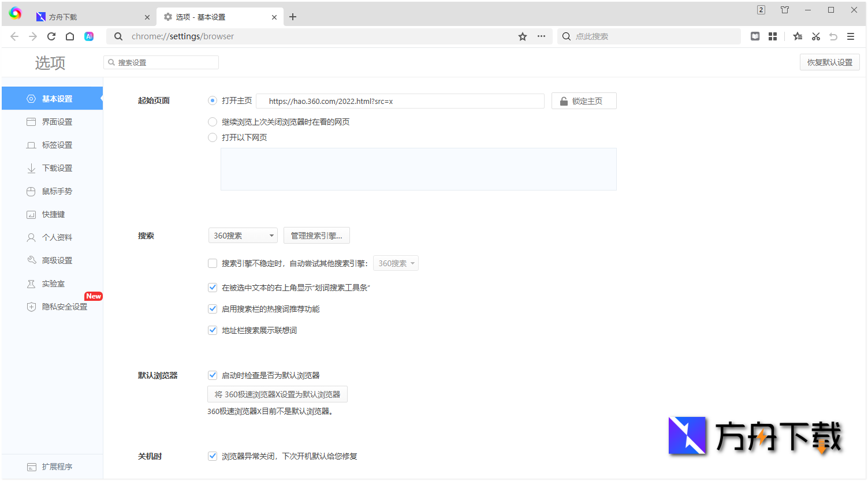This screenshot has height=481, width=868.
Task: Uncheck 启用搜索栏的热搜词推荐功能
Action: pyautogui.click(x=213, y=308)
